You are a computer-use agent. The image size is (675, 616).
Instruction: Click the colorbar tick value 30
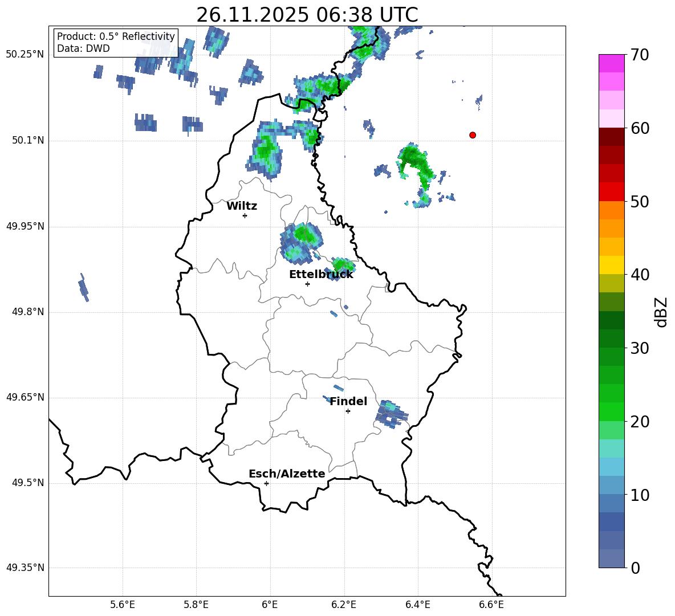[x=640, y=348]
